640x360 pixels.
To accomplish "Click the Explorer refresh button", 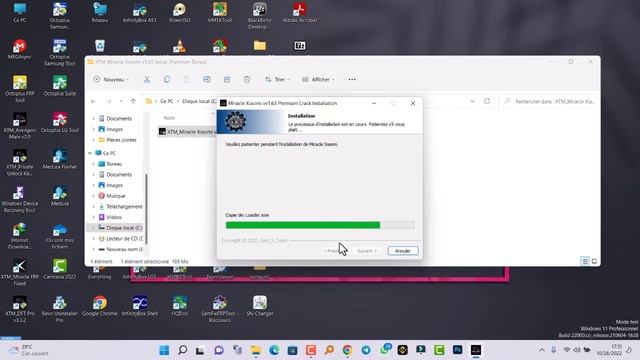I will click(x=487, y=101).
